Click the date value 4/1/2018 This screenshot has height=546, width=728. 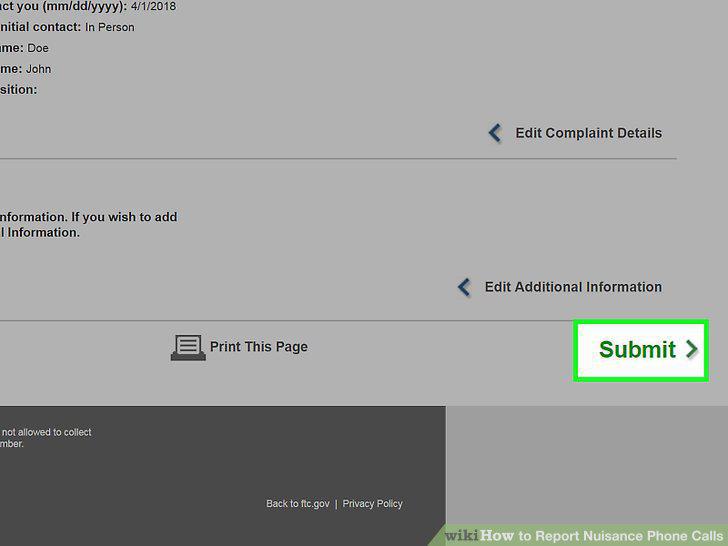[x=154, y=6]
